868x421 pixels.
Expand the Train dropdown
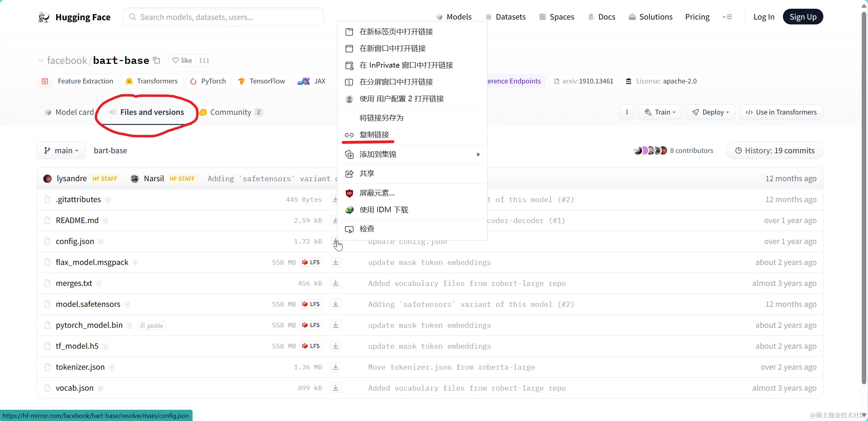tap(660, 112)
